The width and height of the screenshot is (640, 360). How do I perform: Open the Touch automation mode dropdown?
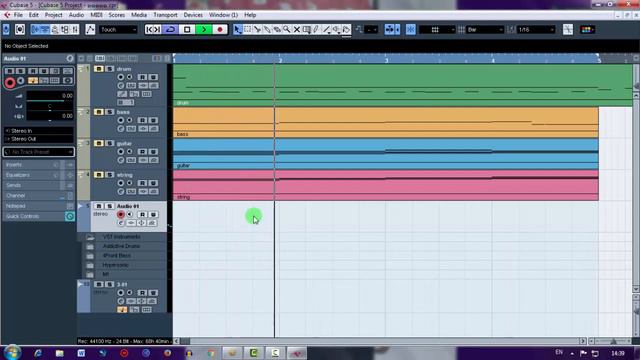(118, 29)
